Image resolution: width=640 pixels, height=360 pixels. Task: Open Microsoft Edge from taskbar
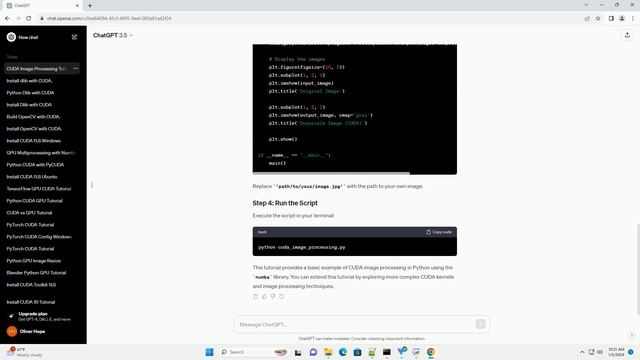point(342,352)
